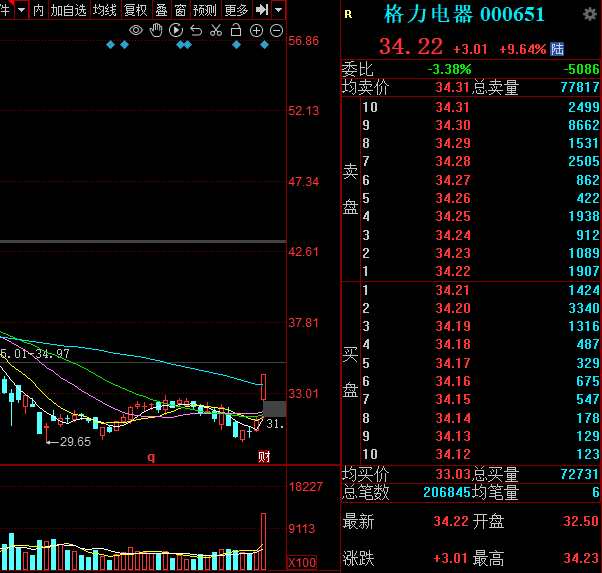Screen dimensions: 602x573
Task: Click total sell volume 77817
Action: pos(580,87)
